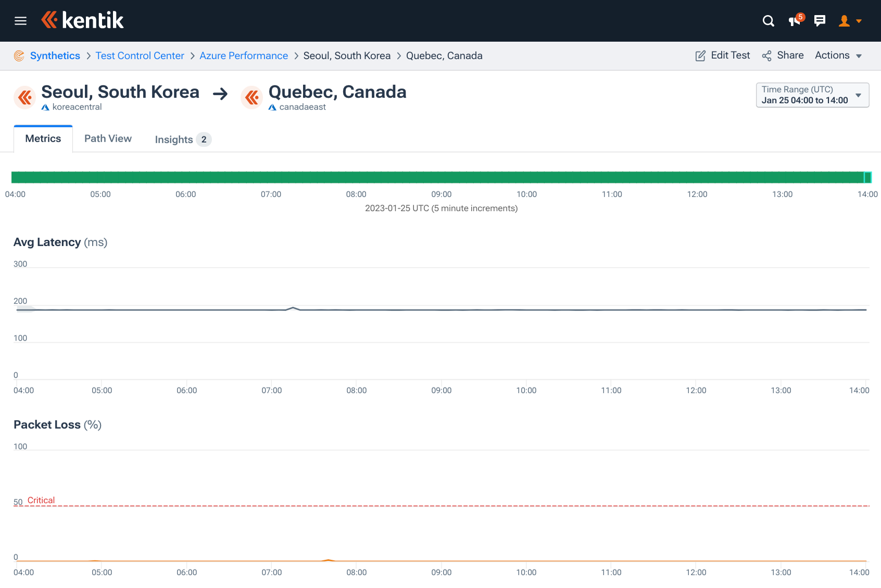The height and width of the screenshot is (588, 881).
Task: Click the Critical threshold label
Action: (x=41, y=501)
